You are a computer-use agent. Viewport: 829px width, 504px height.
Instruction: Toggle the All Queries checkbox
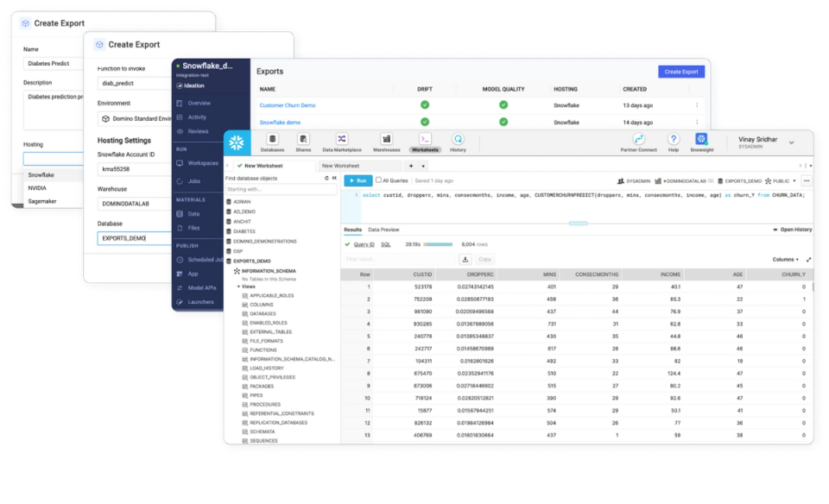point(378,180)
